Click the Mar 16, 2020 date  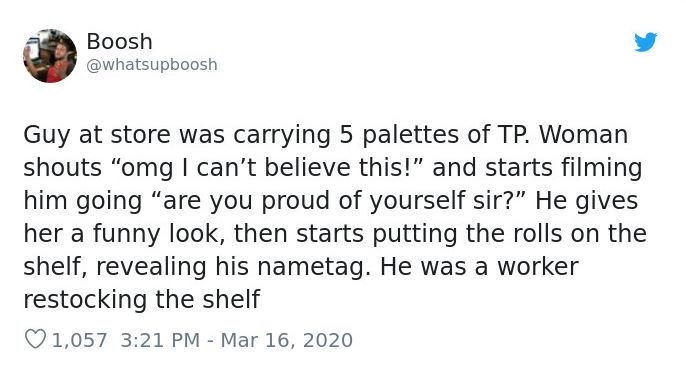(x=287, y=340)
